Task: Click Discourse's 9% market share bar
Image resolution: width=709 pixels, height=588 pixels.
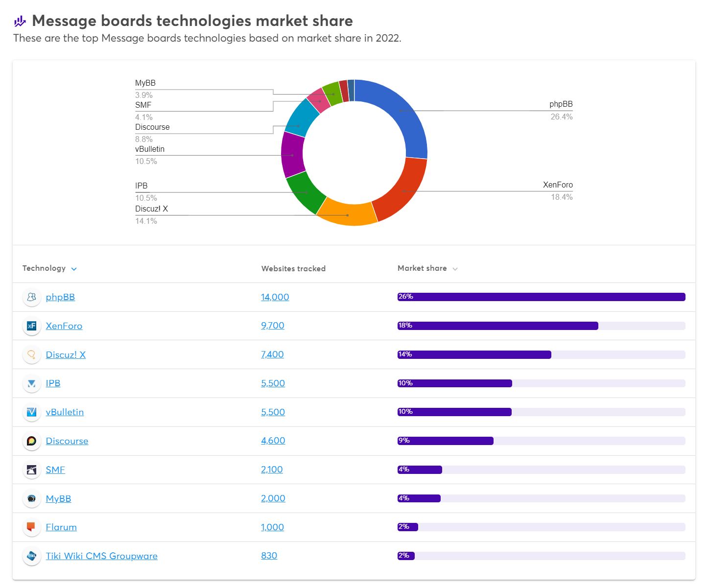Action: 446,441
